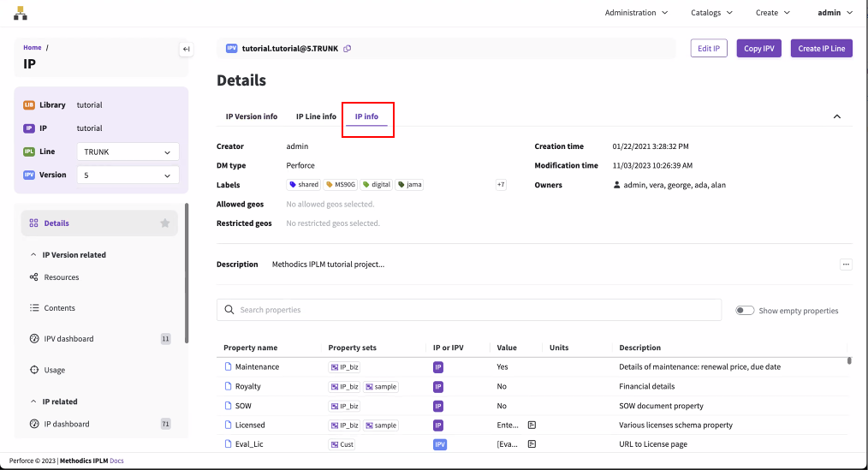The height and width of the screenshot is (470, 868).
Task: Open the Line TRUNK dropdown
Action: pos(128,152)
